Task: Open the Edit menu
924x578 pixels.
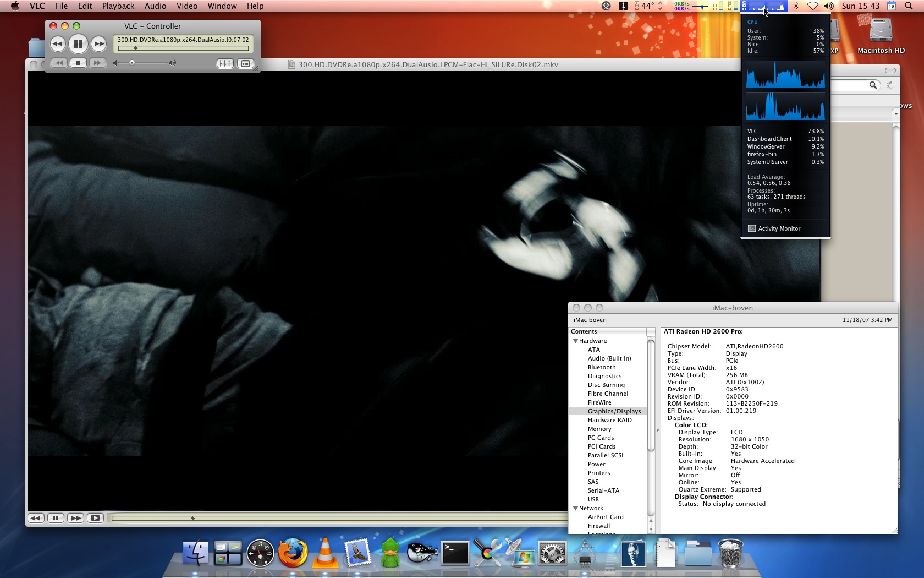Action: [85, 6]
